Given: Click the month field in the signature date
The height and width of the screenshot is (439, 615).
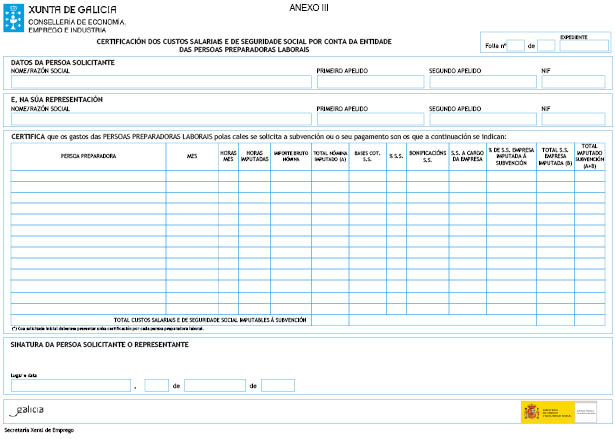Looking at the screenshot, I should [x=214, y=385].
